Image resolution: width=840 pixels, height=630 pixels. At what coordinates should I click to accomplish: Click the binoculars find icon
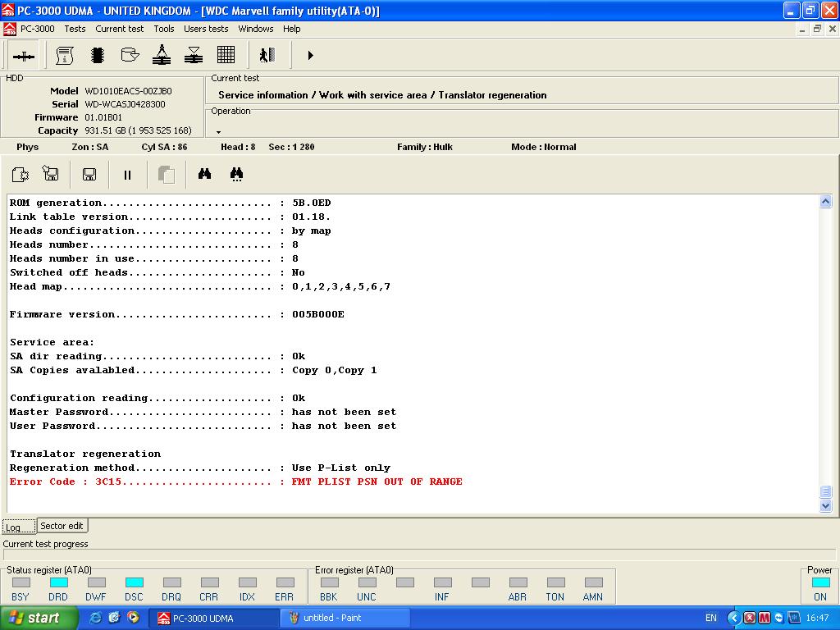pos(204,174)
